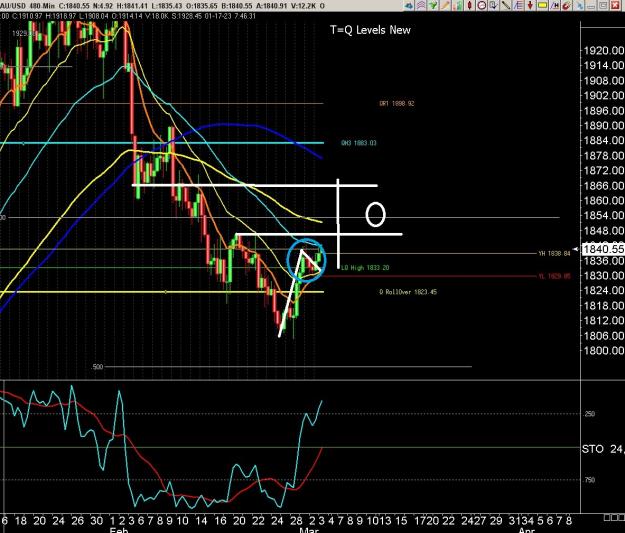The height and width of the screenshot is (533, 625).
Task: Click the 1812.00 price axis label
Action: tap(603, 320)
